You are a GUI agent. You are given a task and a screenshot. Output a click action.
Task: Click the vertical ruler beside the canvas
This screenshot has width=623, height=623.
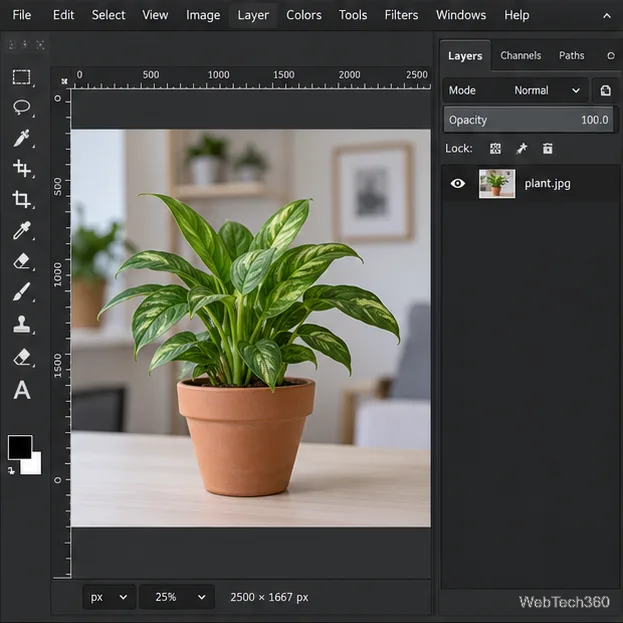(x=62, y=334)
